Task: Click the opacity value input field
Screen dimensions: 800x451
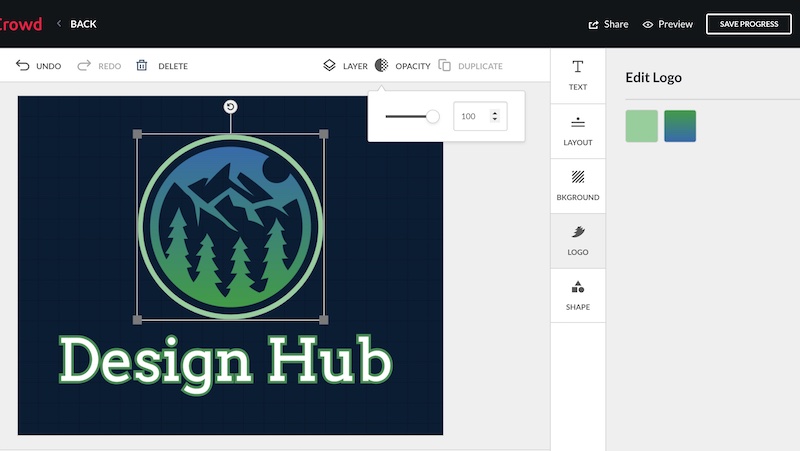Action: (x=470, y=117)
